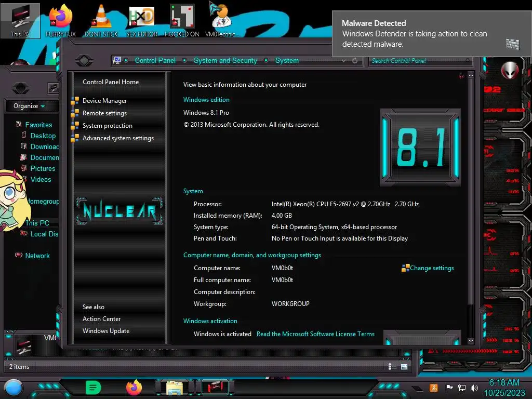Open Control Panel Home
The image size is (532, 399).
click(x=111, y=82)
